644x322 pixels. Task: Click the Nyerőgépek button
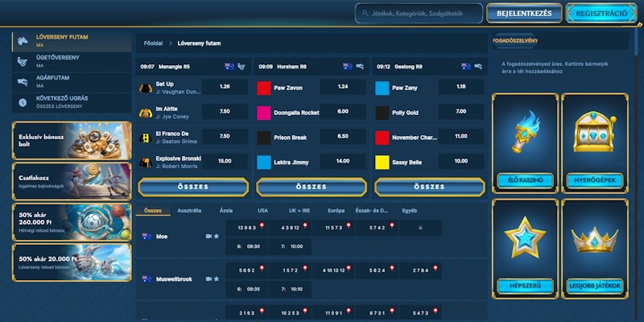click(x=595, y=180)
